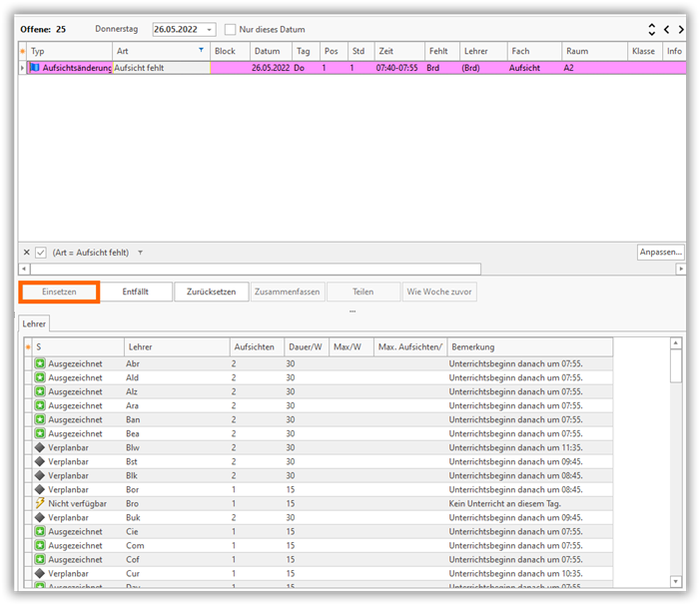This screenshot has width=700, height=605.
Task: Click the Aufsichtsänderung row type icon
Action: pos(35,68)
